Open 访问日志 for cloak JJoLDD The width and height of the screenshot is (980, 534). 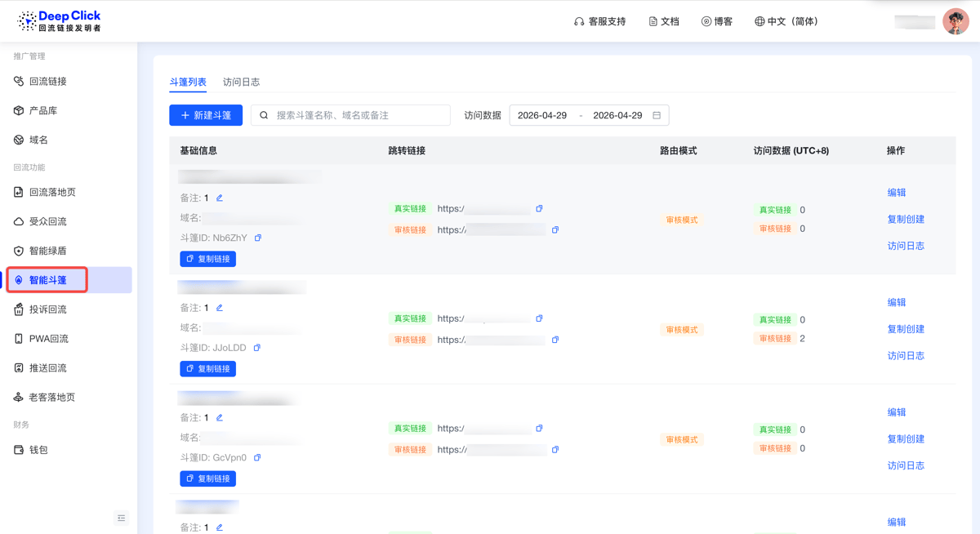point(906,356)
